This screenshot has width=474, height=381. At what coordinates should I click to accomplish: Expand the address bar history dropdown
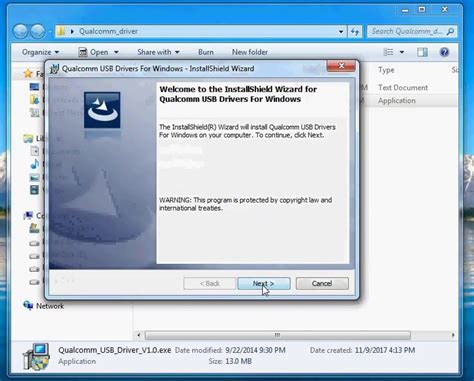tap(341, 32)
